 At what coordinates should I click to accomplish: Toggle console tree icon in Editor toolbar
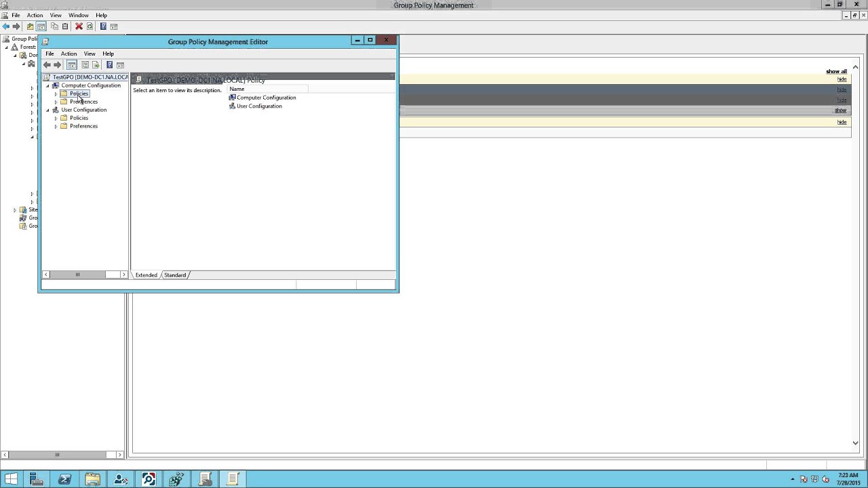(x=72, y=65)
